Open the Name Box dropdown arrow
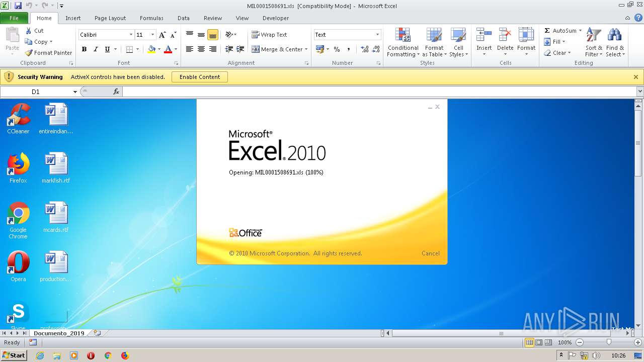 click(x=75, y=92)
